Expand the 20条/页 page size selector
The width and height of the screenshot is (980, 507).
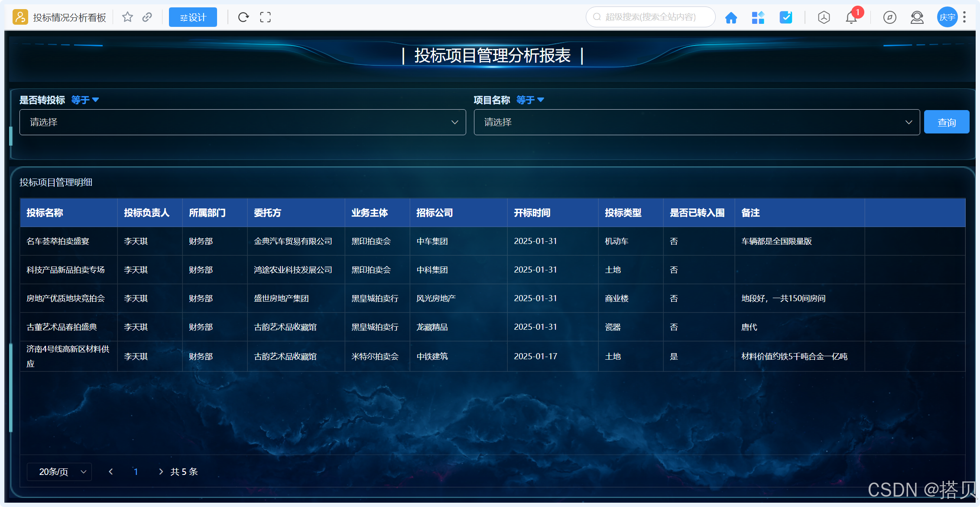click(59, 471)
